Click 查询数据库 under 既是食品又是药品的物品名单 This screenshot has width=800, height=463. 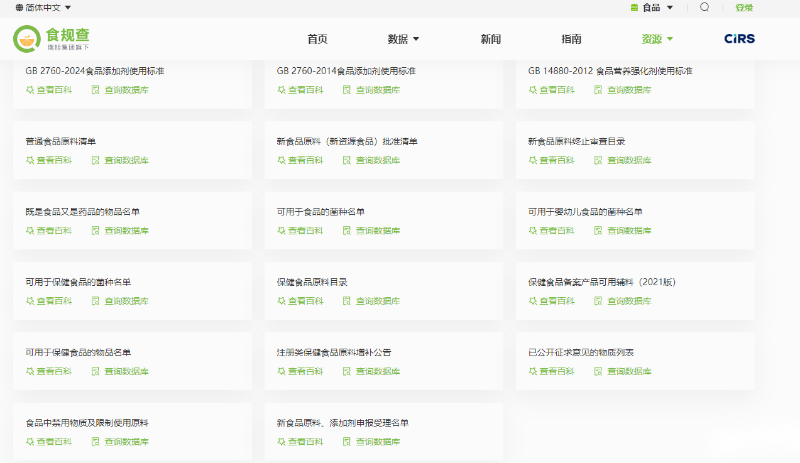point(127,231)
